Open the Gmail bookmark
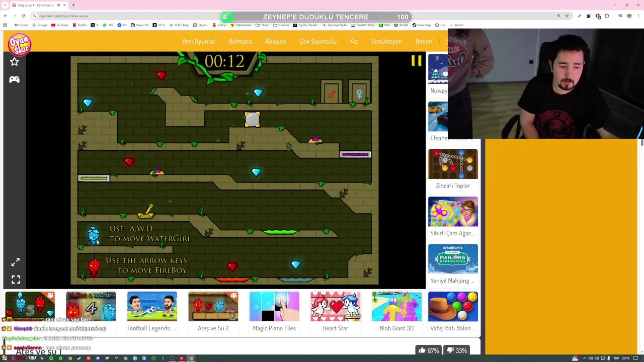This screenshot has width=644, height=362. tap(21, 25)
